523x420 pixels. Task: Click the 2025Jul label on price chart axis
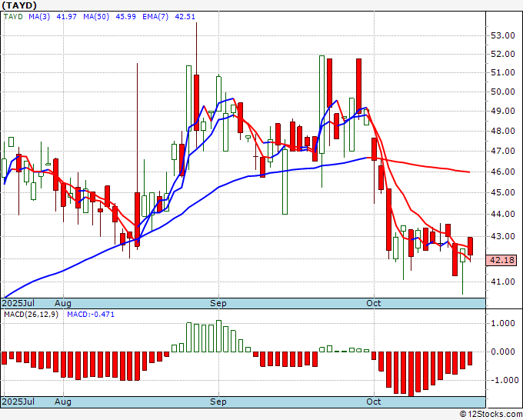18,303
